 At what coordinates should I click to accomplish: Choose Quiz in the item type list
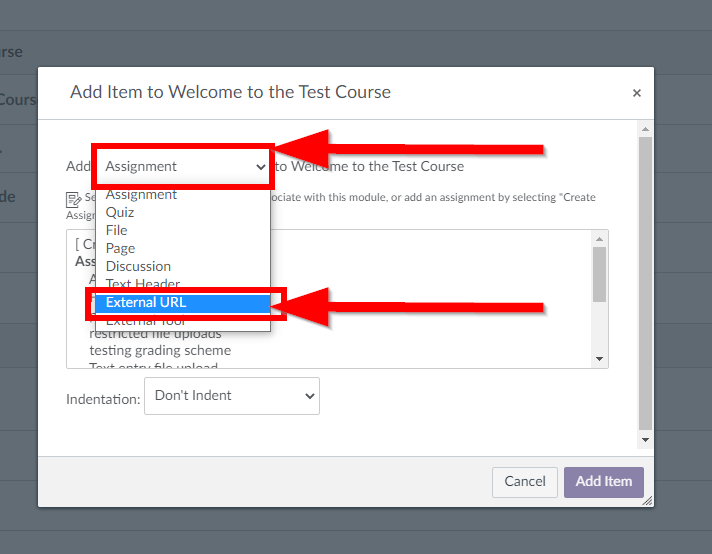point(120,212)
